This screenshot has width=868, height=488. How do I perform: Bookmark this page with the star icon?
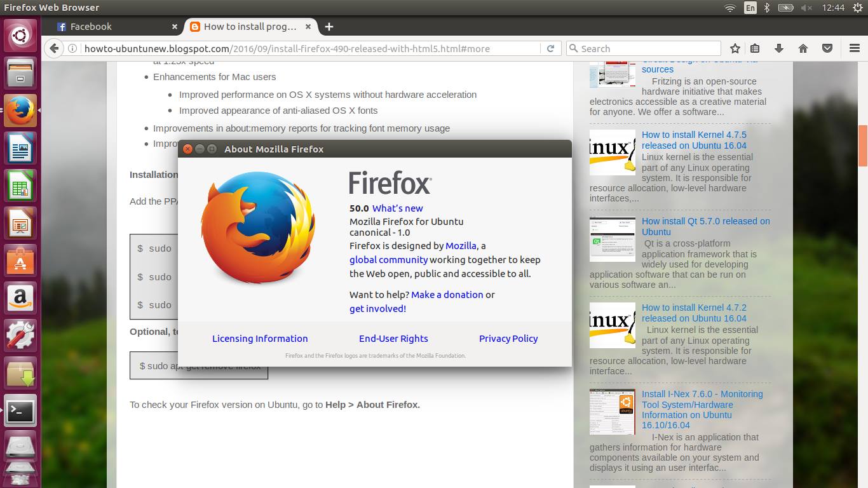click(x=735, y=48)
